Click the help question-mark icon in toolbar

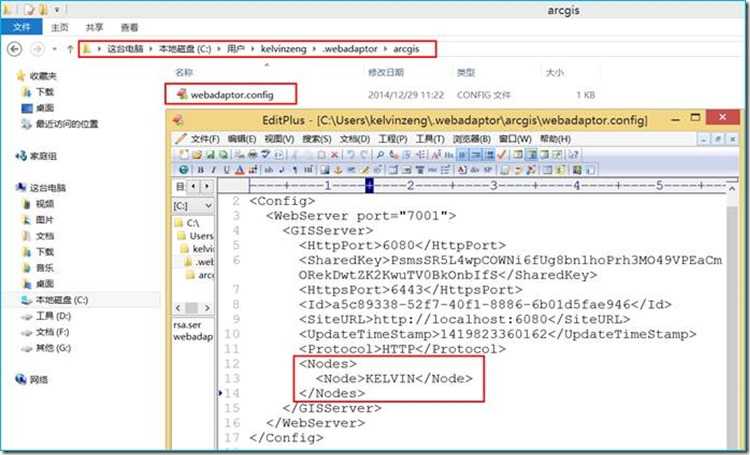click(x=574, y=155)
